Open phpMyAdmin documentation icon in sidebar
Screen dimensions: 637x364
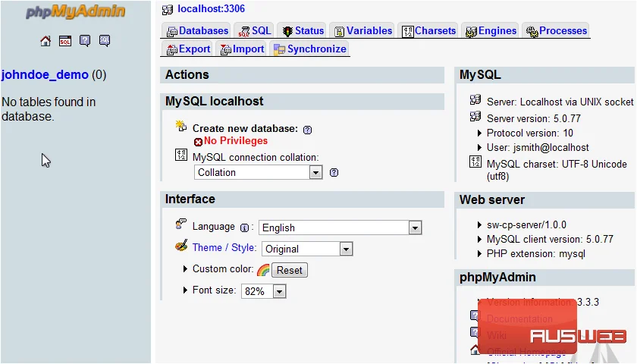click(x=85, y=41)
